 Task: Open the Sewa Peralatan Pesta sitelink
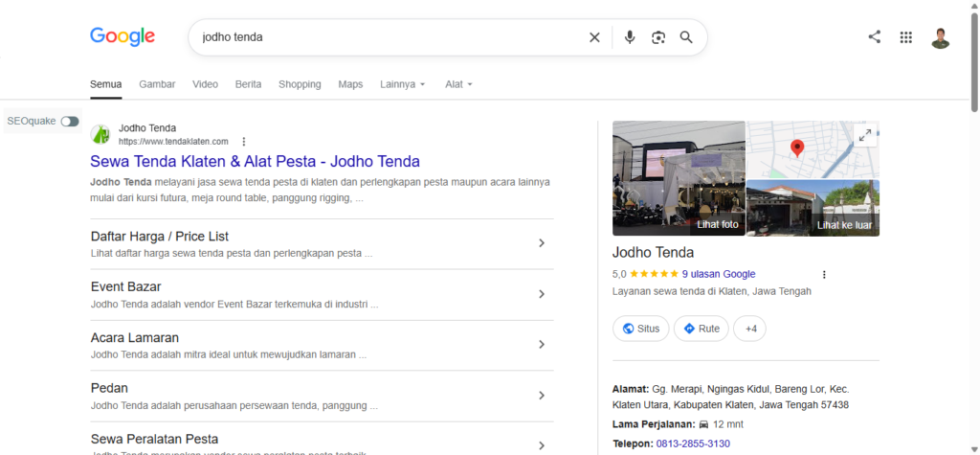click(x=154, y=439)
